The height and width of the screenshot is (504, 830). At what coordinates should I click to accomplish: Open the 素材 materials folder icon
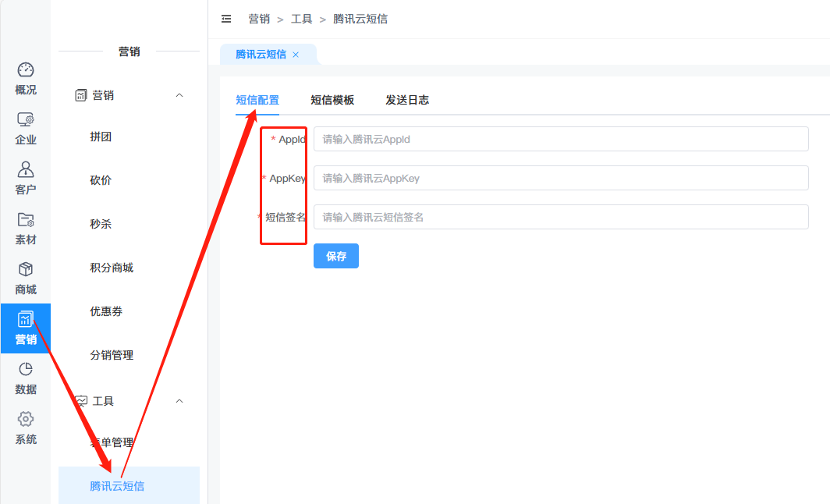tap(26, 220)
